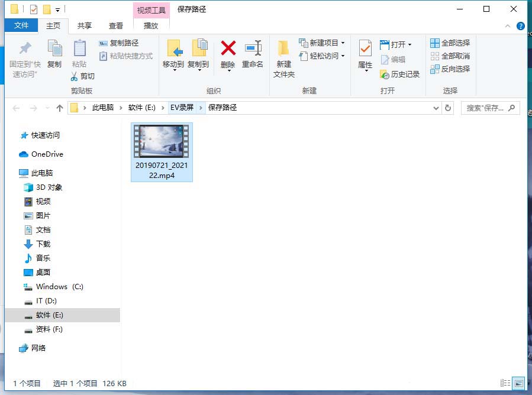Click the Copy (复制) ribbon icon

tap(54, 48)
